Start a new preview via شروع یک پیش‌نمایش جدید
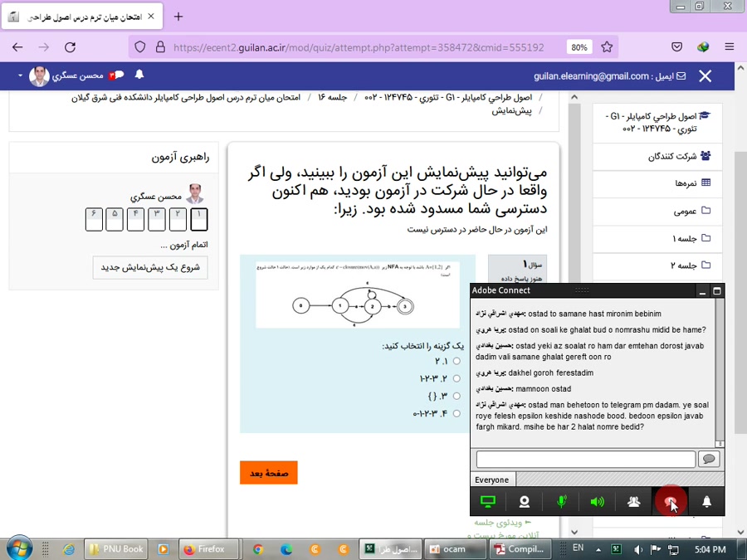The width and height of the screenshot is (747, 560). coord(149,268)
